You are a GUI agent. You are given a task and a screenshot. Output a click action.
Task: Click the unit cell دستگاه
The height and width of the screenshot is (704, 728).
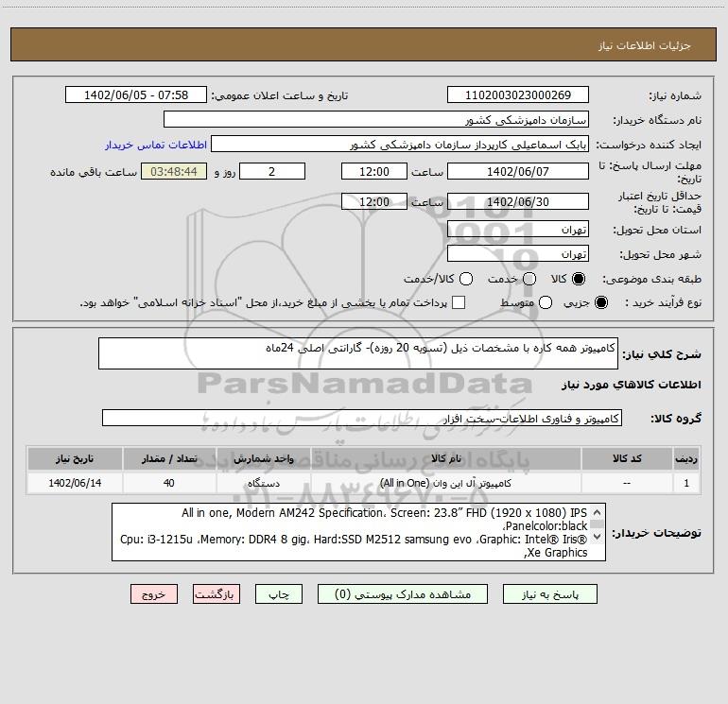coord(263,483)
